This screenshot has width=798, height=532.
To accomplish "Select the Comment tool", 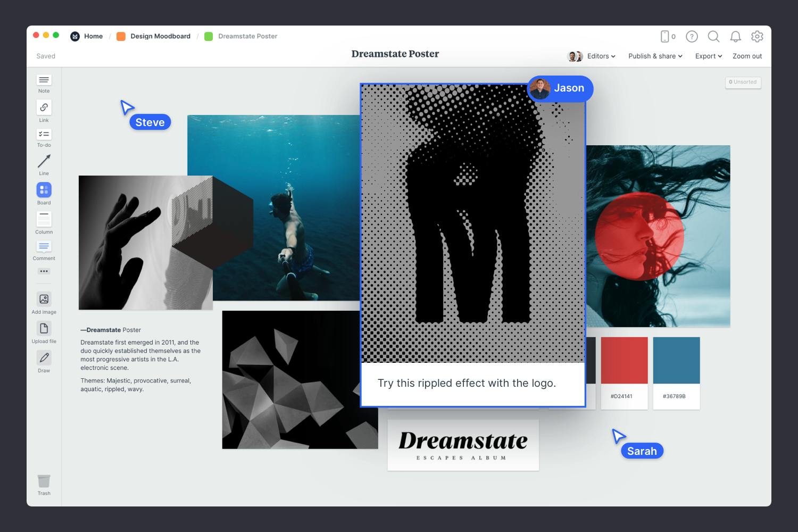I will pyautogui.click(x=44, y=247).
